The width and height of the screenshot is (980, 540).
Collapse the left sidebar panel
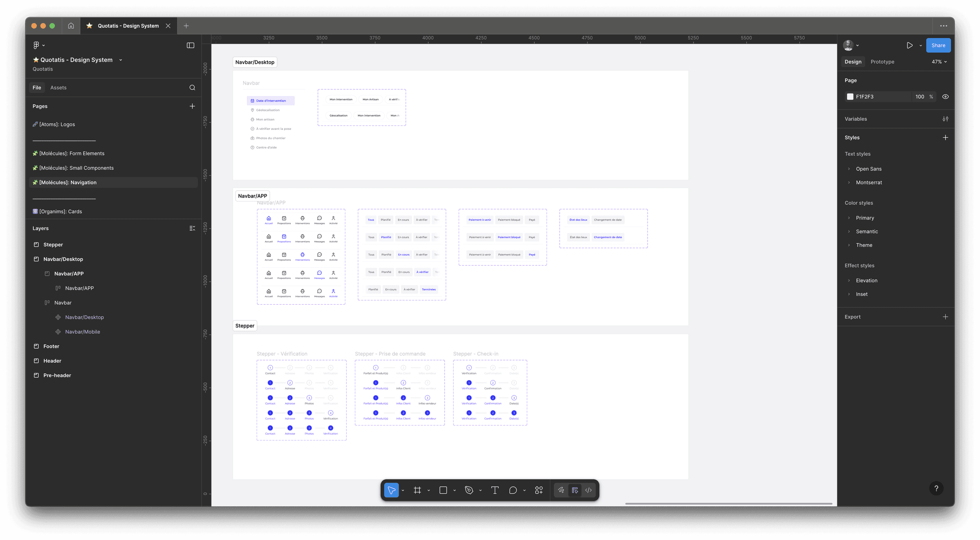[191, 45]
